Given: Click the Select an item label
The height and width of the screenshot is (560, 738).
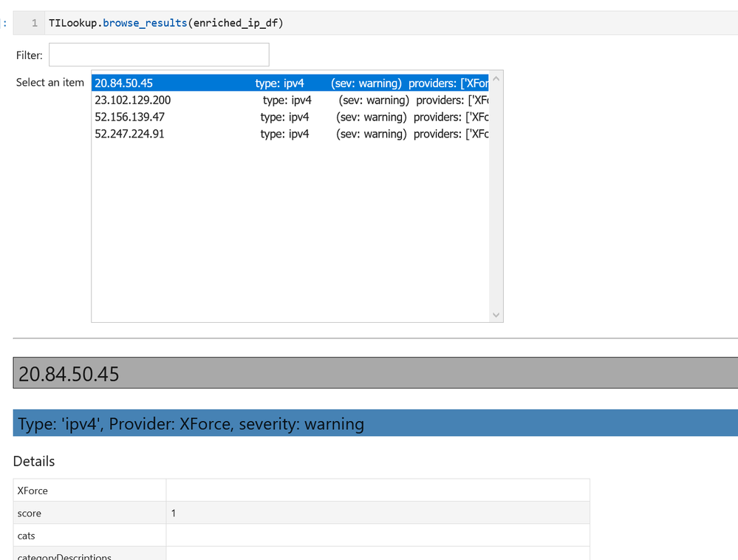Looking at the screenshot, I should pyautogui.click(x=50, y=82).
